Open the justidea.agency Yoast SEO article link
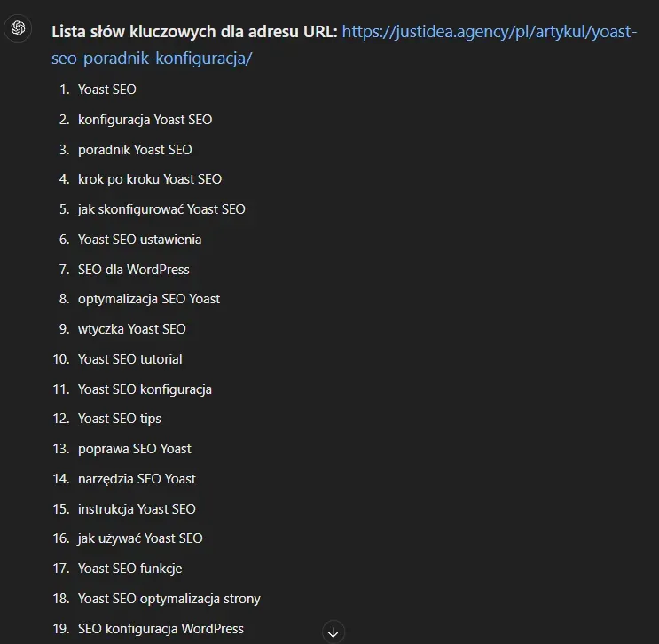Viewport: 659px width, 644px height. (x=344, y=44)
